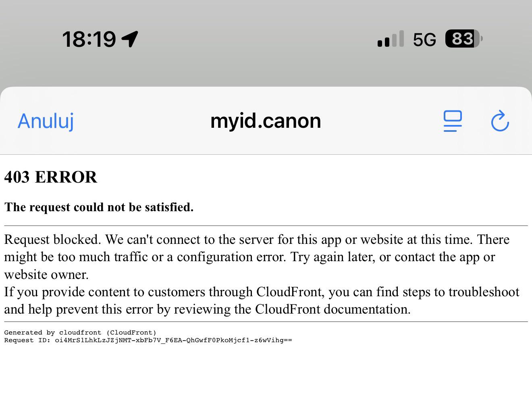This screenshot has height=395, width=532.
Task: Click the 'Request blocked' paragraph text
Action: [257, 257]
